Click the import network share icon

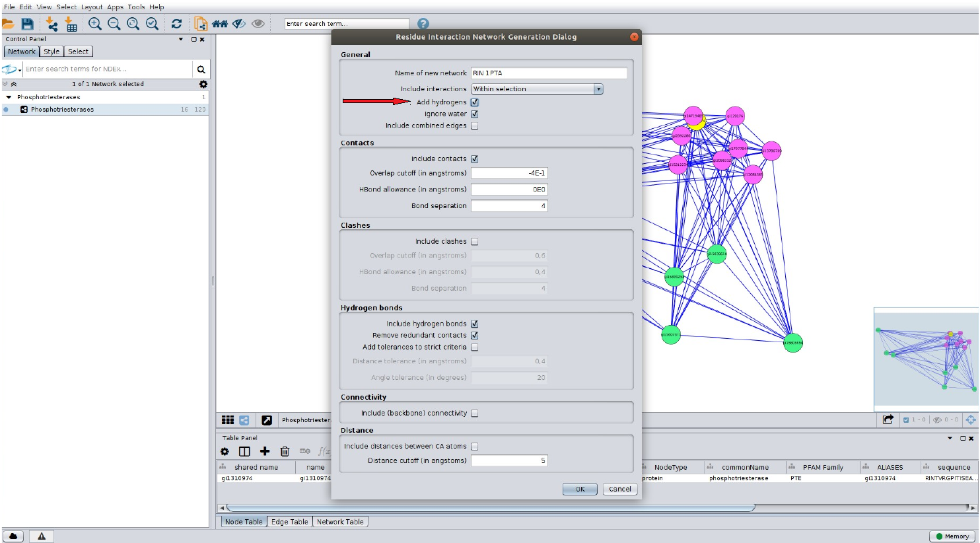pyautogui.click(x=52, y=24)
